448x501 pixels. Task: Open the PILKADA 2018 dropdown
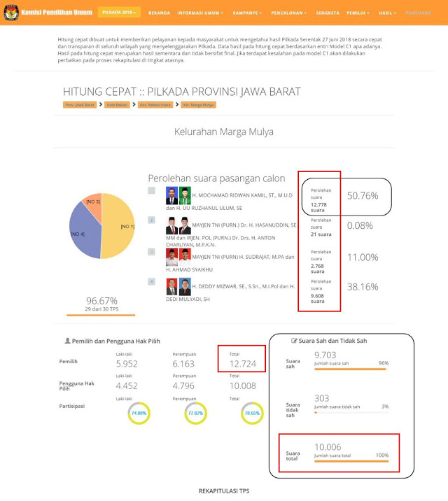click(119, 12)
